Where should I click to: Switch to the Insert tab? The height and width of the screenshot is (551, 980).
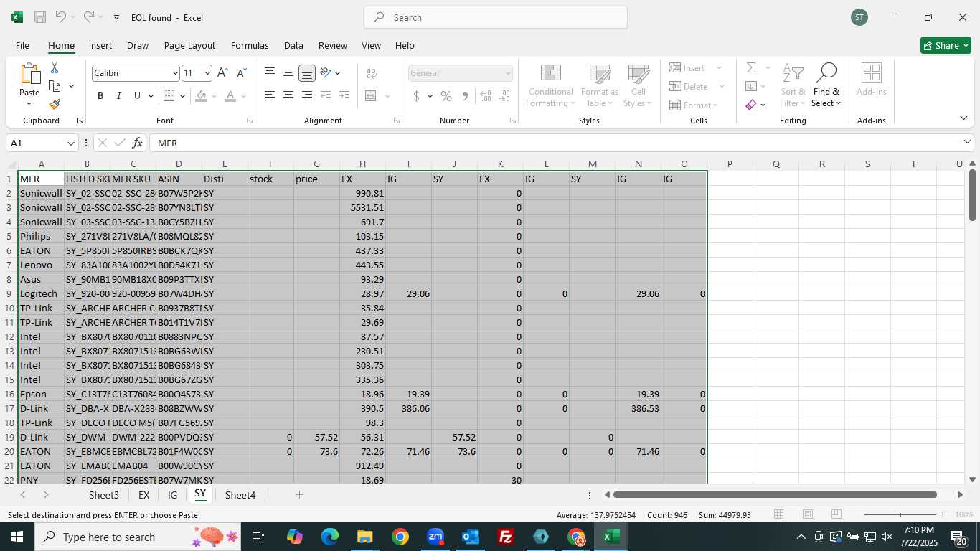[100, 45]
